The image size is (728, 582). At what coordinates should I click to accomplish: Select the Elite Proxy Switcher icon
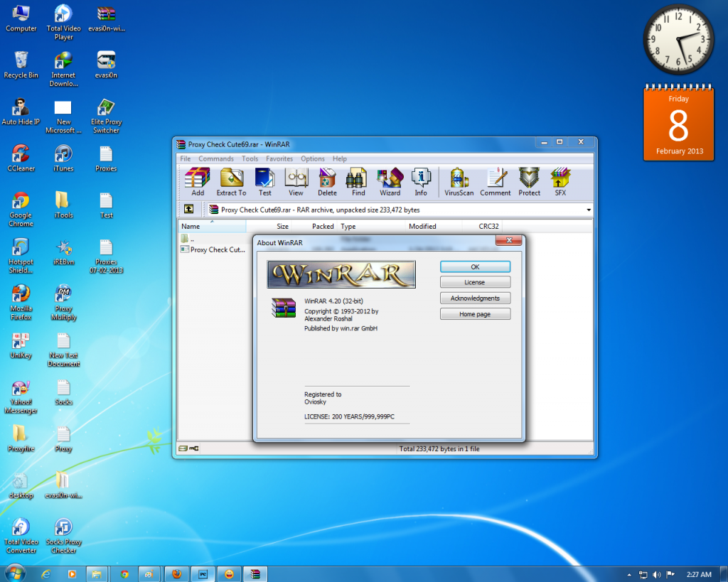pos(107,116)
